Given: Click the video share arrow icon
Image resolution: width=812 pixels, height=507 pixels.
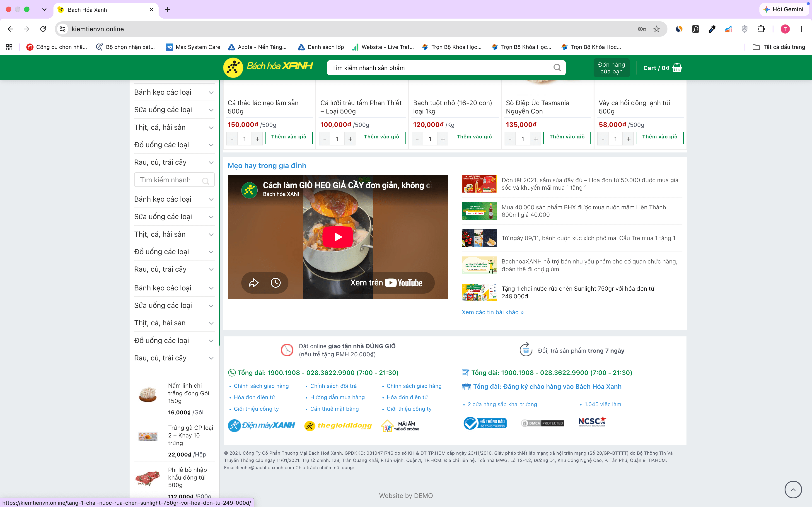Looking at the screenshot, I should point(254,283).
